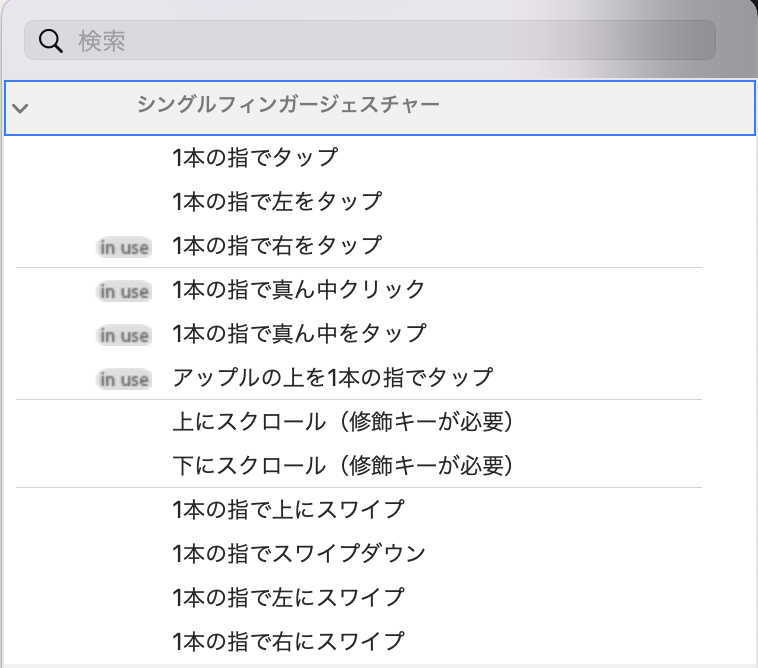The height and width of the screenshot is (668, 758).
Task: Pick 1本の指で真ん中をタップ
Action: pyautogui.click(x=300, y=334)
